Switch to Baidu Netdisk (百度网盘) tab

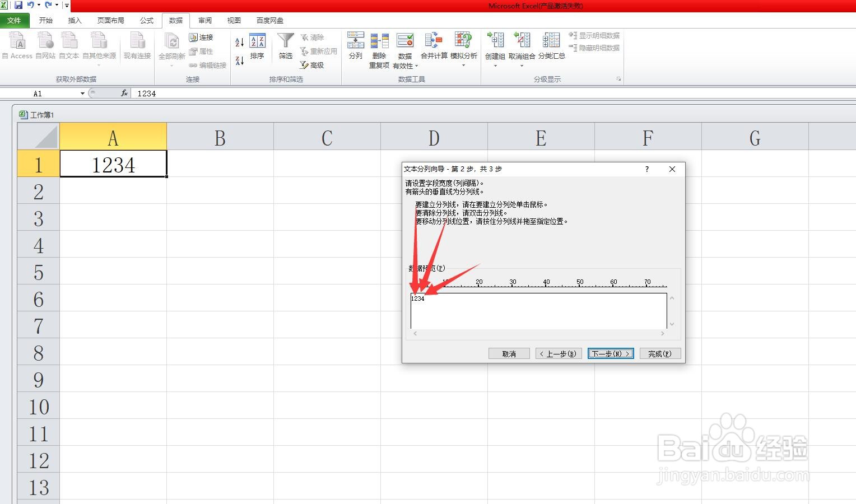point(270,20)
